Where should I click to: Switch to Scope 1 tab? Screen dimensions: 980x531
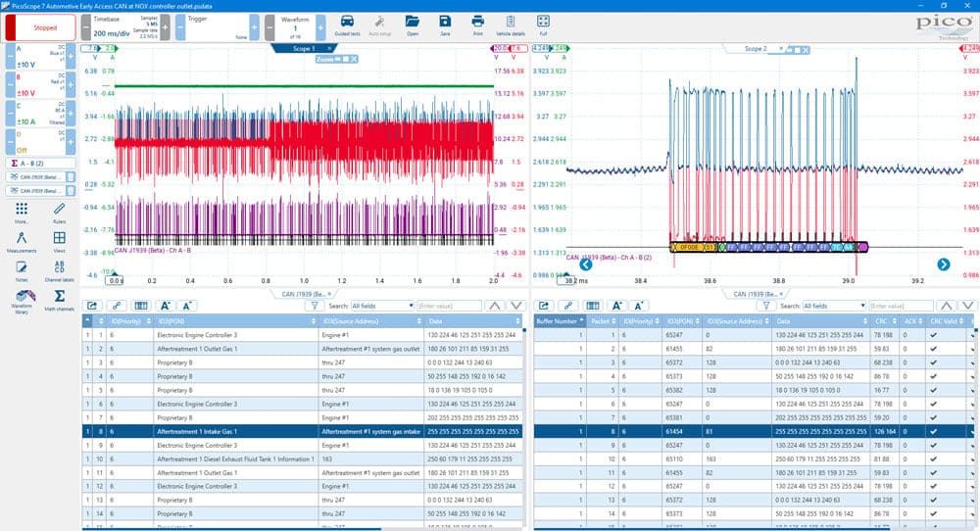point(304,48)
